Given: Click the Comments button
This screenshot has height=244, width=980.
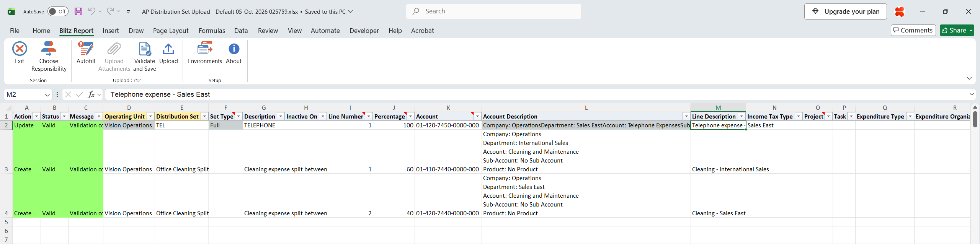Looking at the screenshot, I should pyautogui.click(x=913, y=30).
